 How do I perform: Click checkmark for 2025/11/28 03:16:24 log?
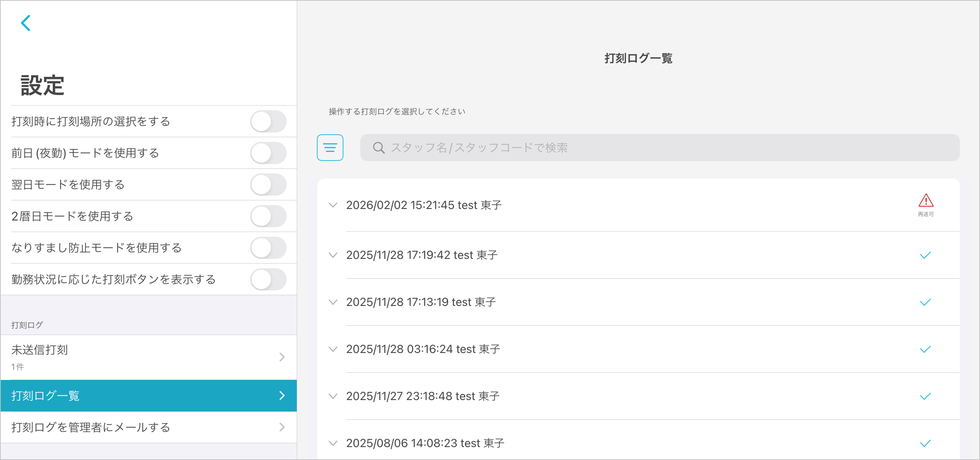(925, 349)
